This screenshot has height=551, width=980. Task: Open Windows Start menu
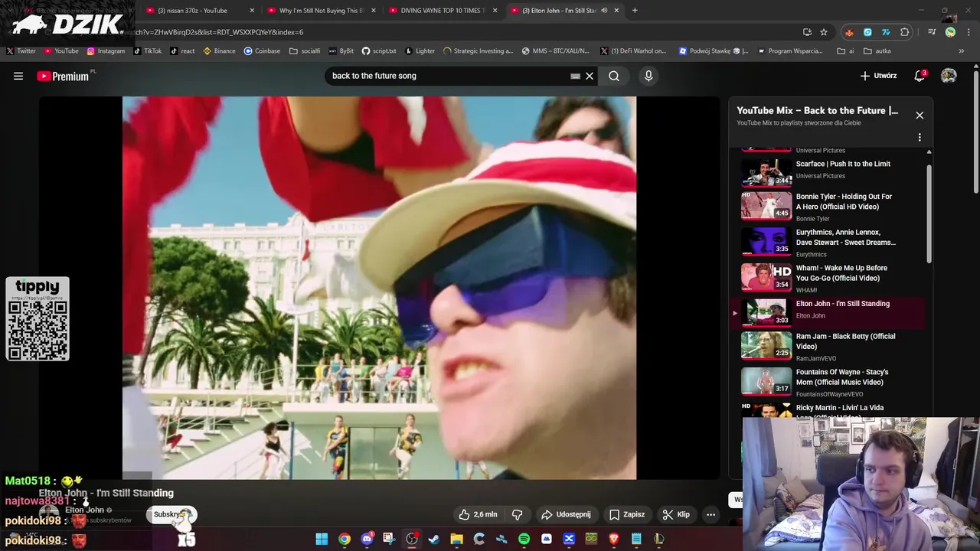(x=322, y=539)
